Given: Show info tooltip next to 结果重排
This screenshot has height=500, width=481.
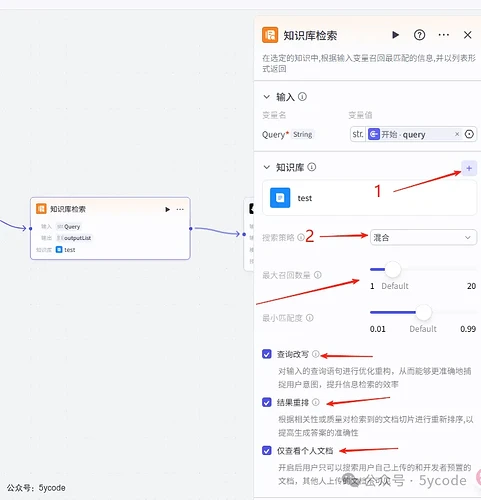Looking at the screenshot, I should tap(316, 402).
